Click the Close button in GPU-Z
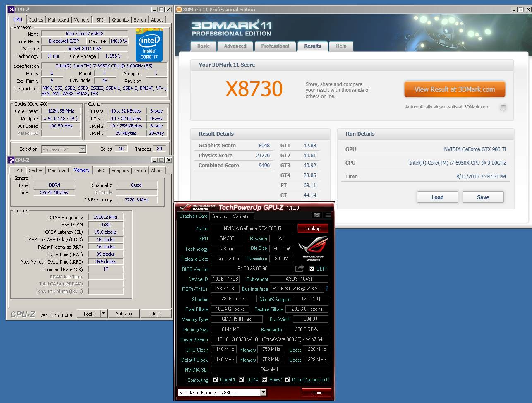Screen dimensions: 532x403 click(x=317, y=393)
